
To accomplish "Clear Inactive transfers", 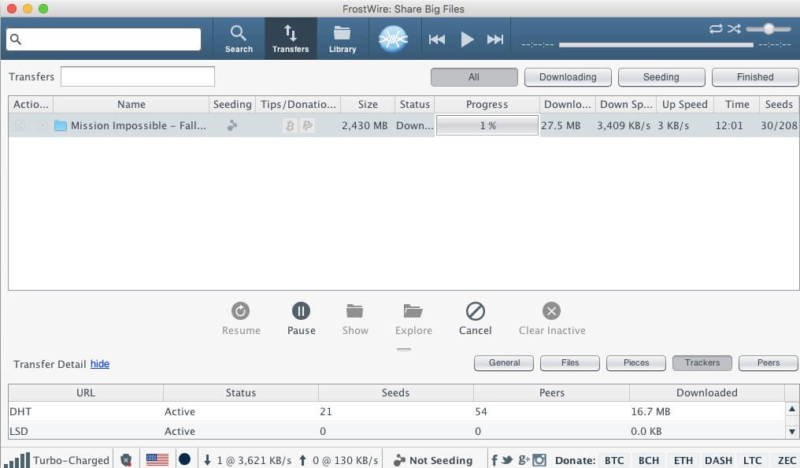I will pos(552,319).
